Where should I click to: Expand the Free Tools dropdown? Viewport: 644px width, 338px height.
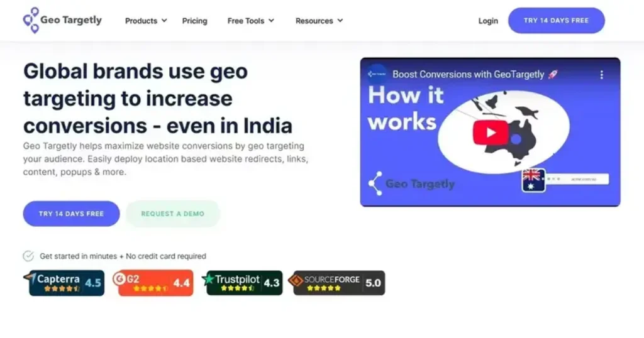250,21
